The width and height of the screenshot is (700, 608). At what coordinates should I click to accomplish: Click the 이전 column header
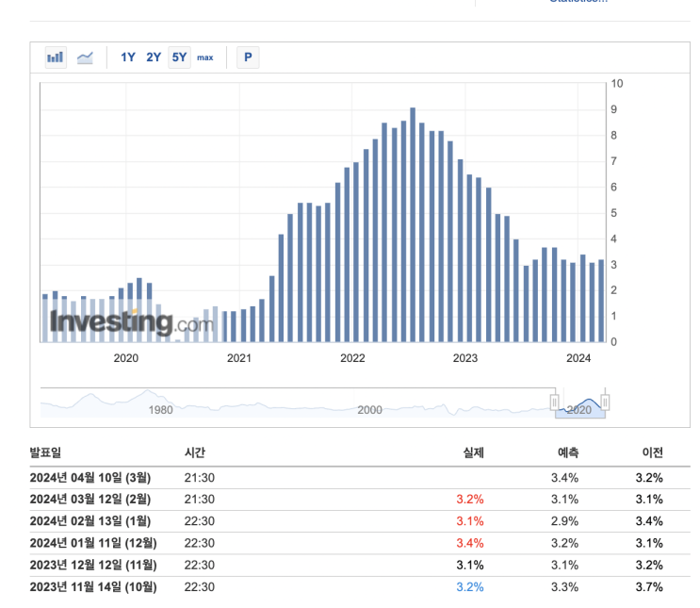(x=653, y=452)
